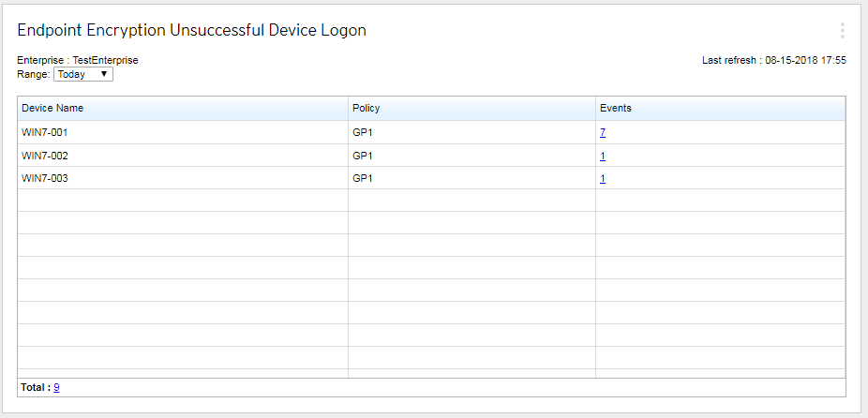868x418 pixels.
Task: Select the Events column header
Action: (x=615, y=109)
